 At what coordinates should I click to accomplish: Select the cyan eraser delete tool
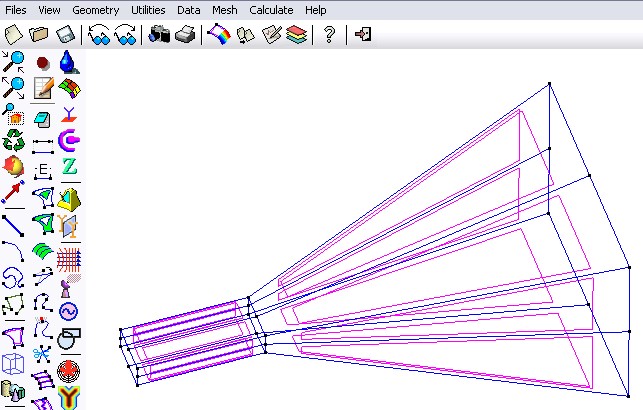click(42, 120)
